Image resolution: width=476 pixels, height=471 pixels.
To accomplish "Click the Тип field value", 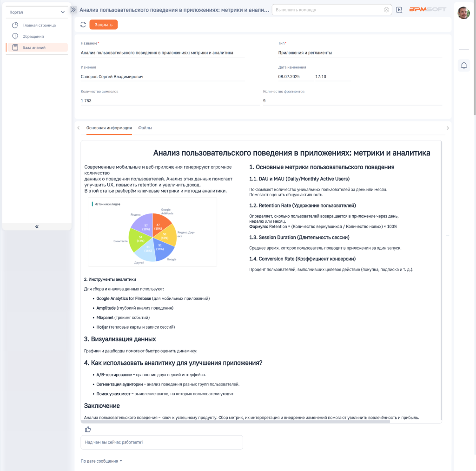I will tap(360, 53).
